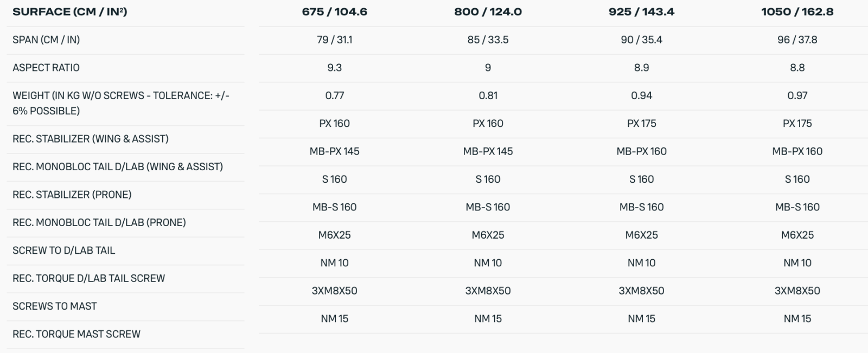Select the 96 / 37.8 span value
The image size is (868, 353).
tap(797, 40)
